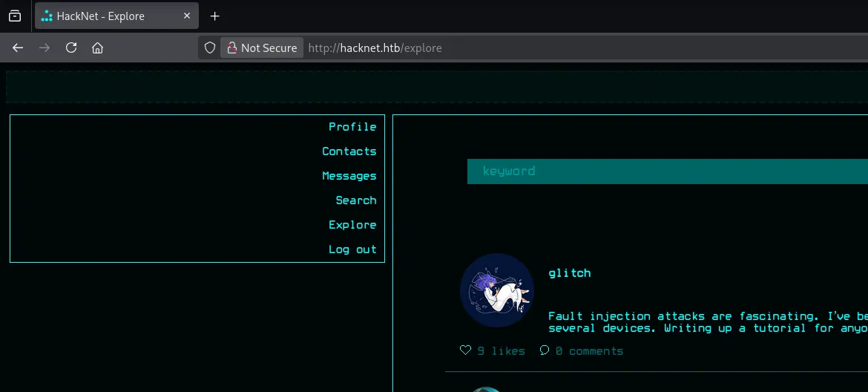Open the Explore sidebar link

click(352, 225)
